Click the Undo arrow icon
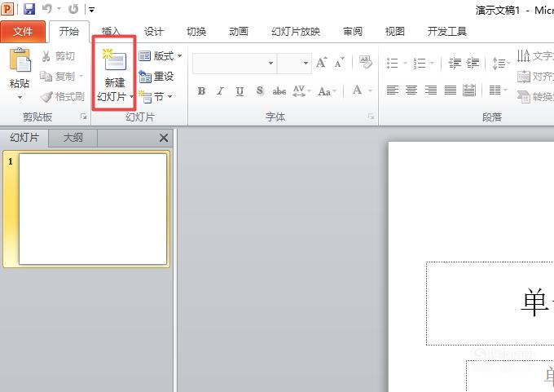Screen dimensions: 554x392 click(x=47, y=9)
